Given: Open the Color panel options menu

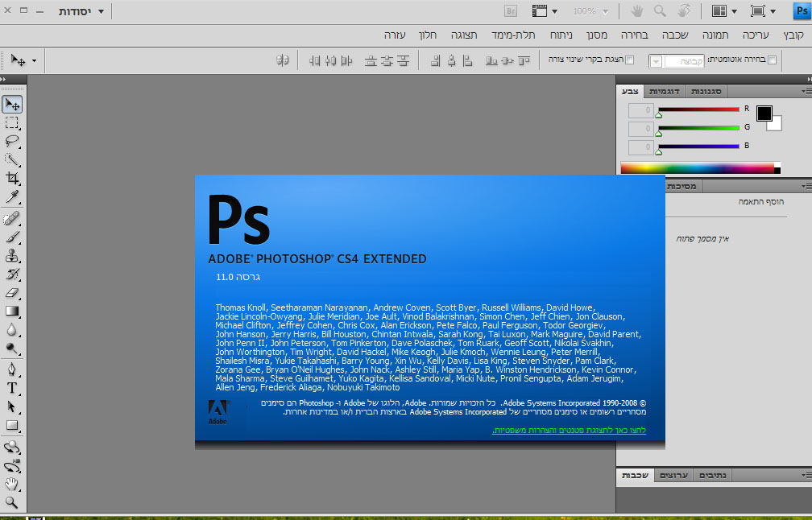Looking at the screenshot, I should coord(806,92).
